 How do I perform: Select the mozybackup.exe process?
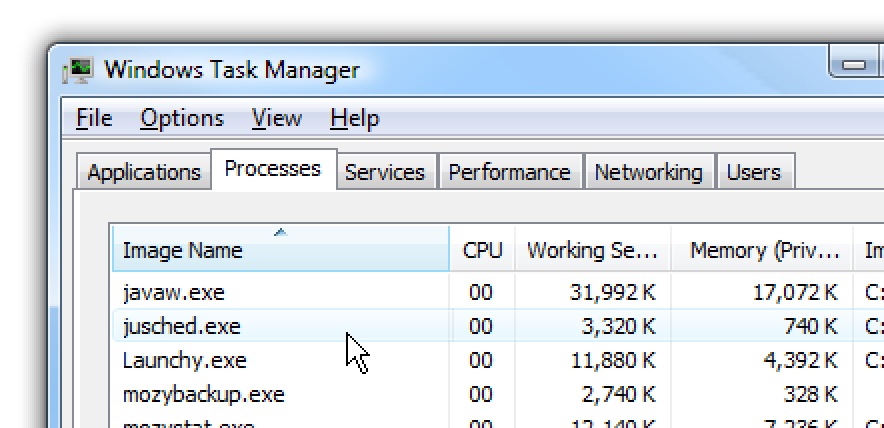tap(204, 394)
